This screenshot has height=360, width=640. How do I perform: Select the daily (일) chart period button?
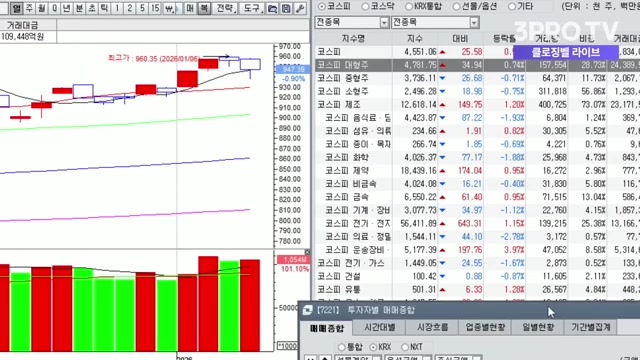(16, 8)
